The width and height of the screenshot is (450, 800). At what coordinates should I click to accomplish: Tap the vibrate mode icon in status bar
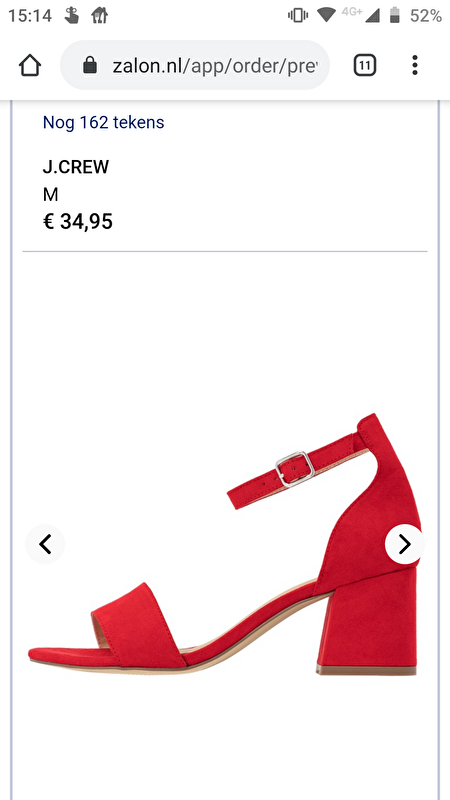click(298, 16)
